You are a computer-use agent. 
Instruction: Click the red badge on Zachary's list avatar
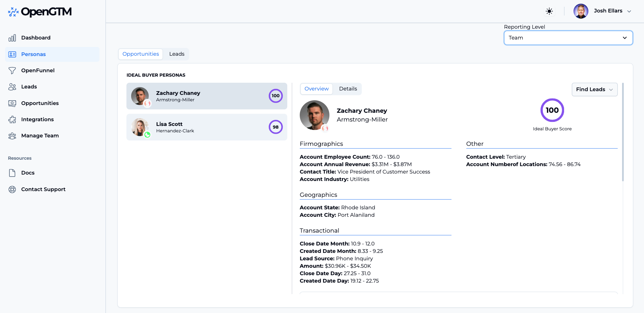pyautogui.click(x=147, y=104)
